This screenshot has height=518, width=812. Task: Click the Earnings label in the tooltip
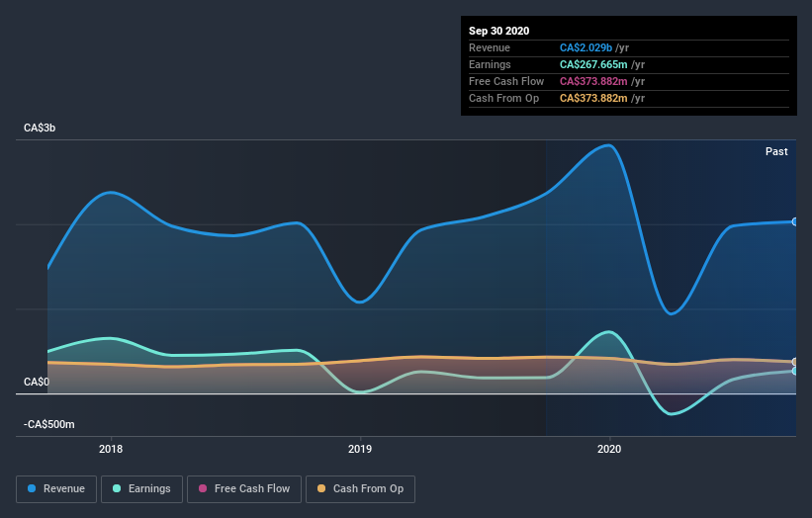[490, 64]
